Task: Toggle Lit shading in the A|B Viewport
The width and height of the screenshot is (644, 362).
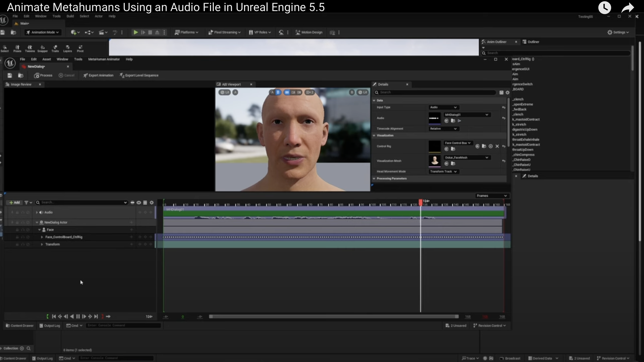Action: 224,92
